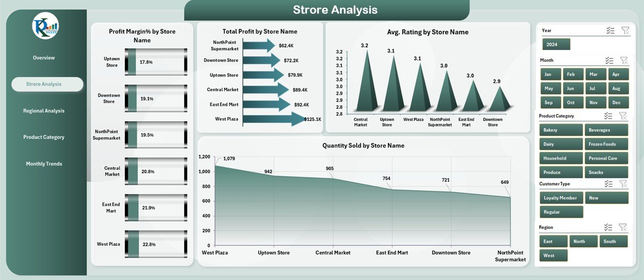Toggle multi-select on Month slicer
Screen dimensions: 644x280
point(609,60)
